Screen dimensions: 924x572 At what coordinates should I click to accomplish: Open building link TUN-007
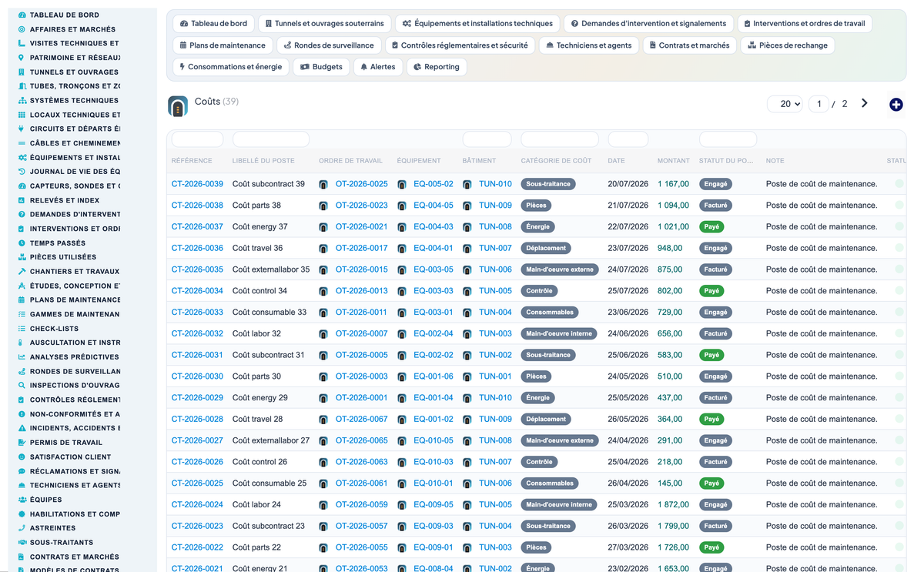[x=495, y=248]
